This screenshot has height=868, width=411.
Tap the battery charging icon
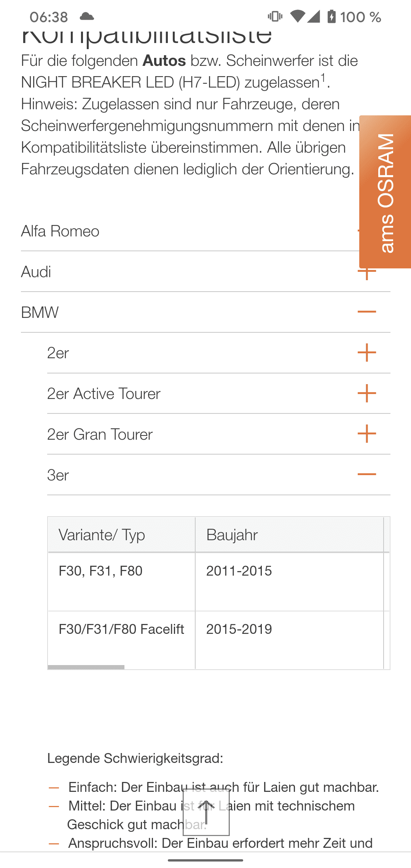331,17
